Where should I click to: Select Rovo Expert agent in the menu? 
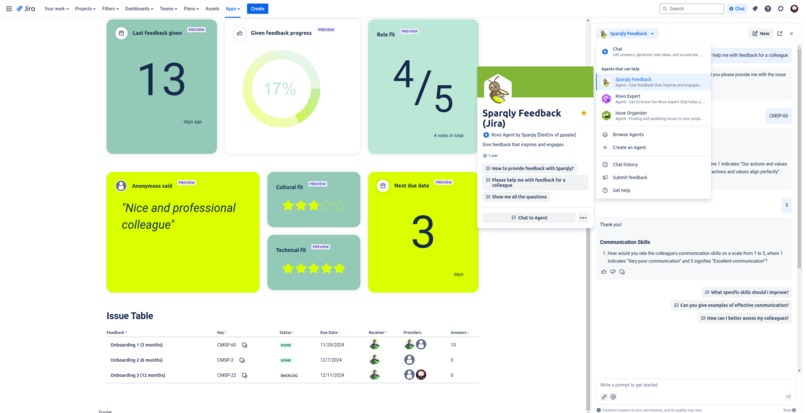coord(653,98)
